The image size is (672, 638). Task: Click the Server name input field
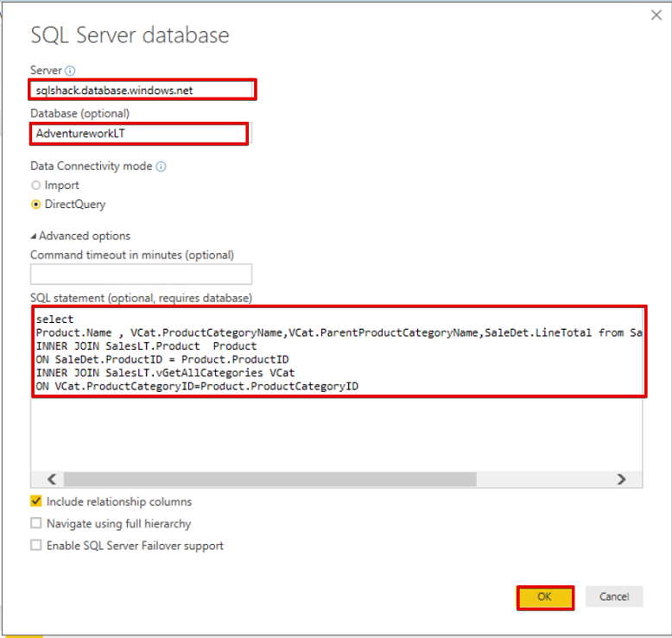tap(143, 90)
